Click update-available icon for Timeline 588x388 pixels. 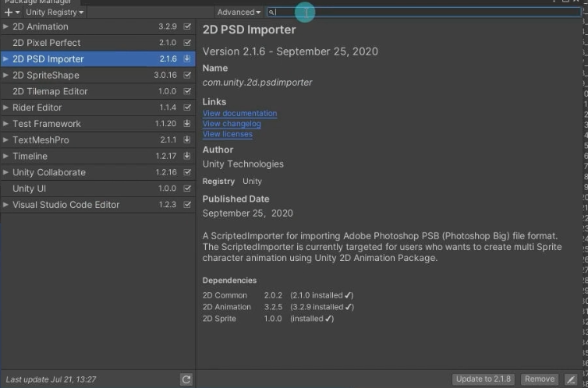point(187,156)
